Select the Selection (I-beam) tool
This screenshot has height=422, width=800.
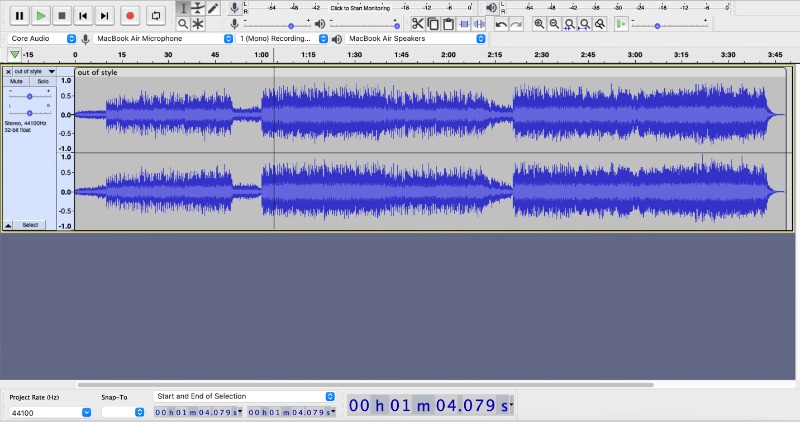pyautogui.click(x=183, y=8)
